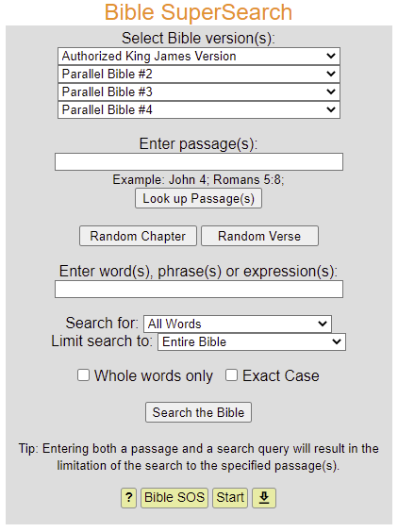Expand the Parallel Bible #2 selector

pos(199,74)
